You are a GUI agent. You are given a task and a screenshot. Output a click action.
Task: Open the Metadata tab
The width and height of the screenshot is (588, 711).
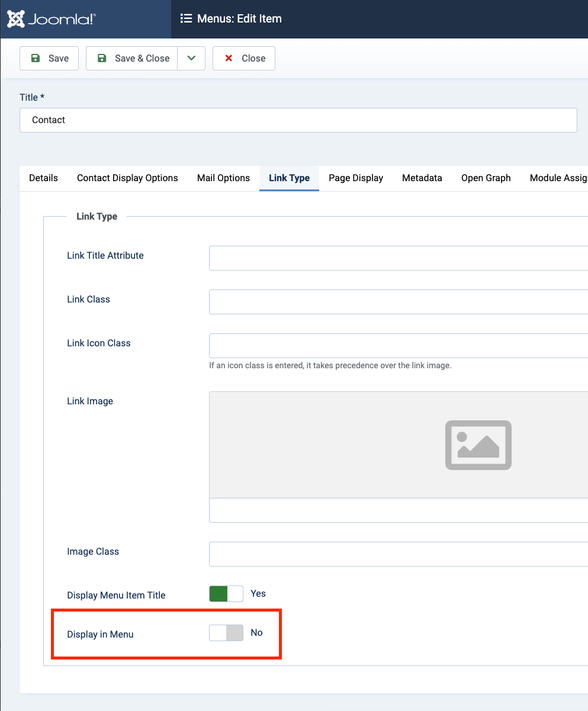(x=422, y=178)
